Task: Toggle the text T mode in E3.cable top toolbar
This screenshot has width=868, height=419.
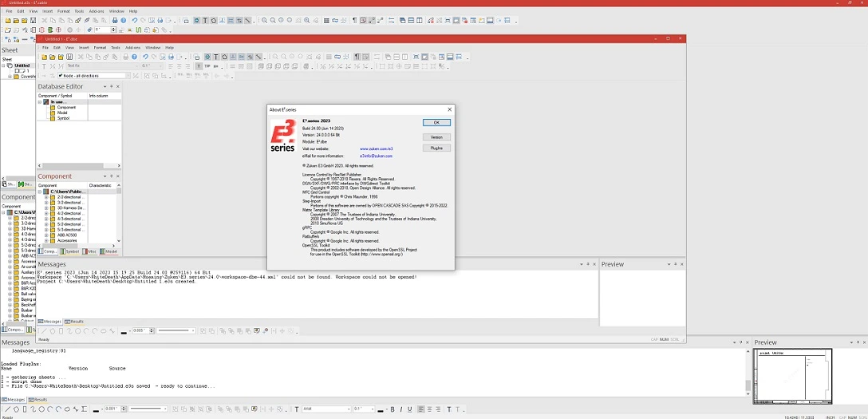Action: pyautogui.click(x=205, y=21)
